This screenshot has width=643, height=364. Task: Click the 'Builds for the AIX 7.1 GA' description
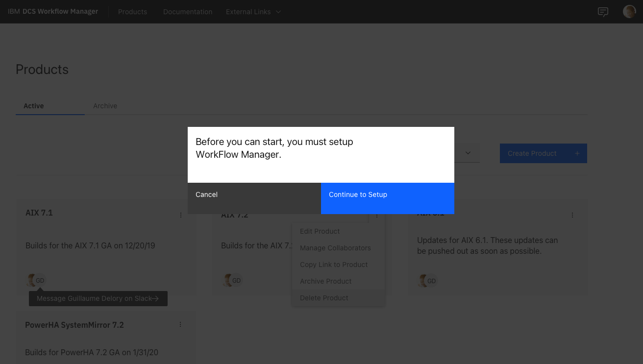point(90,245)
